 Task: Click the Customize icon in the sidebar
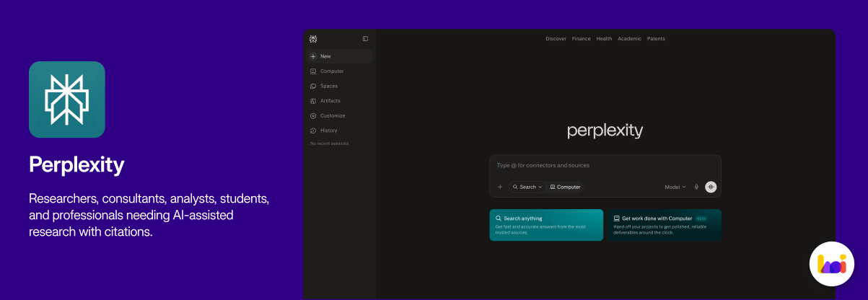click(x=313, y=115)
